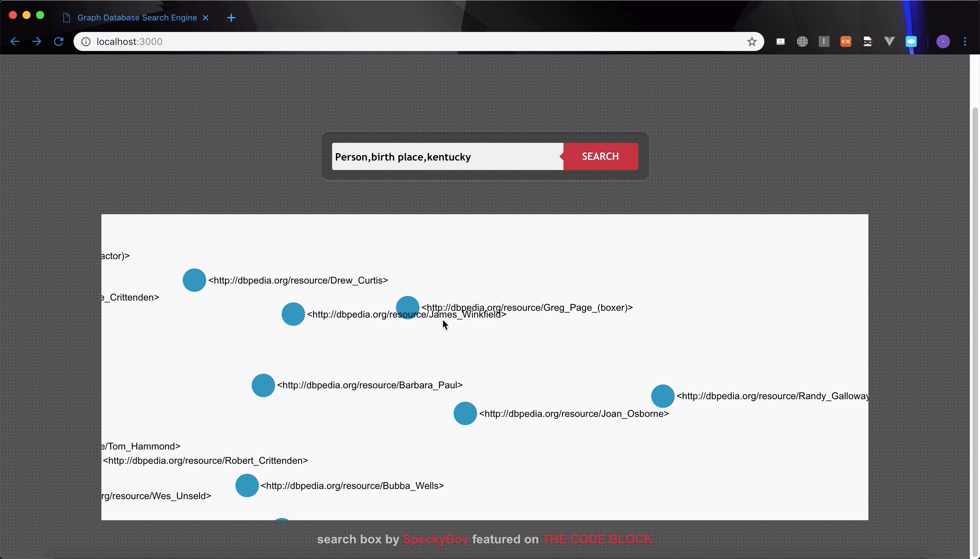Click the Robert_Crittenden resource link
Screen dimensions: 980x559
click(x=205, y=460)
